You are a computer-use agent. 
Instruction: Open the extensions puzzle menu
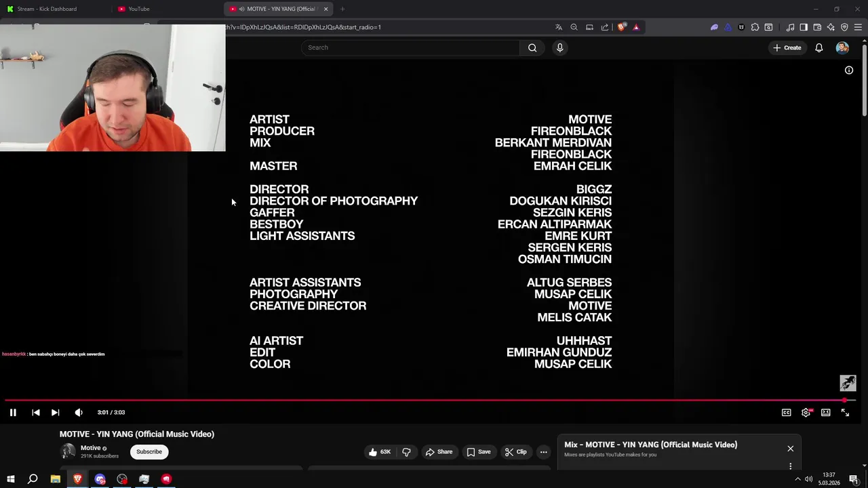click(x=755, y=27)
